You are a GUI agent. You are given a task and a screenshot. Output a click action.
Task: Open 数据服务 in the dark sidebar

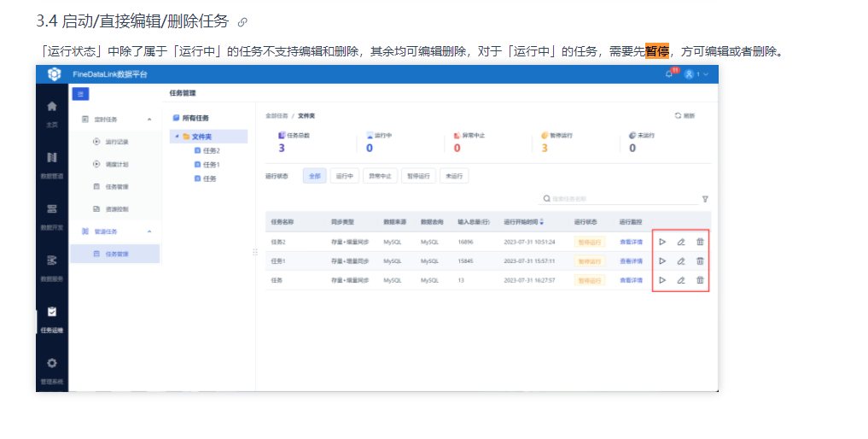tap(51, 267)
